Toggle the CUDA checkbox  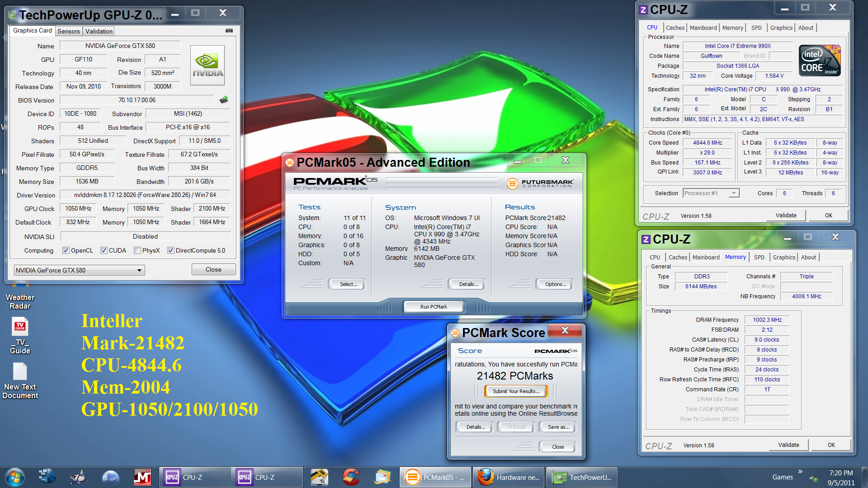pyautogui.click(x=104, y=250)
